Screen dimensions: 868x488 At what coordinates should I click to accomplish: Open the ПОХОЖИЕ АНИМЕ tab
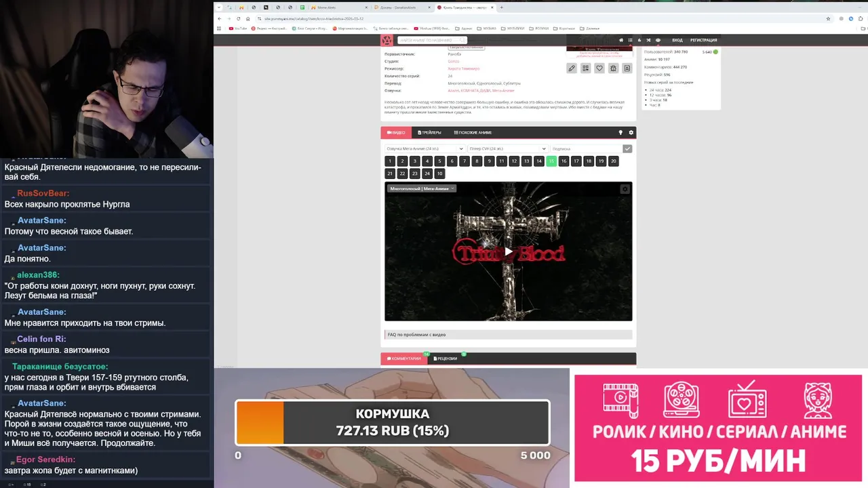click(473, 133)
